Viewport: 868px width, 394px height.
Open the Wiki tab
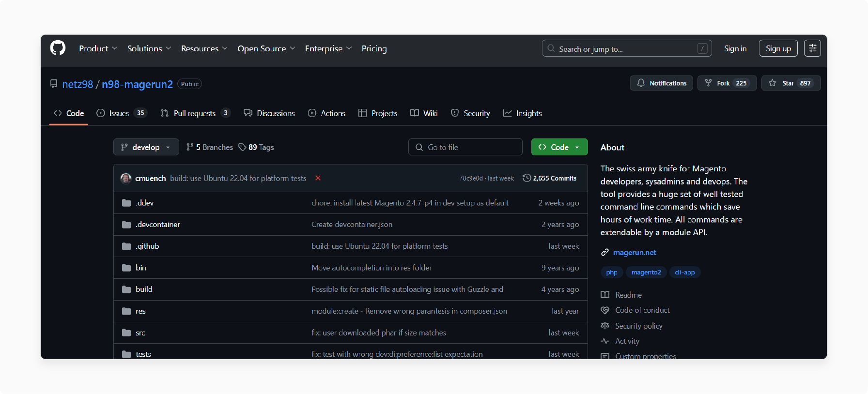point(424,113)
